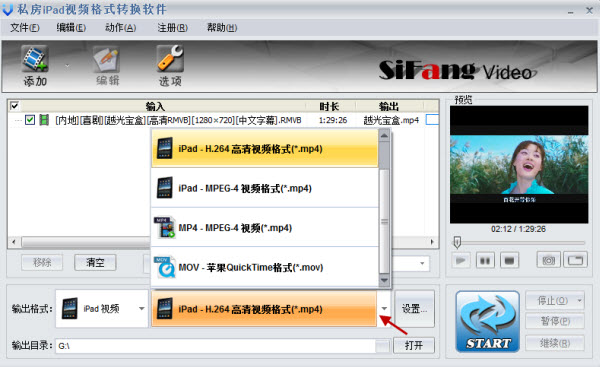Click the preview seek slider handle

(x=457, y=242)
